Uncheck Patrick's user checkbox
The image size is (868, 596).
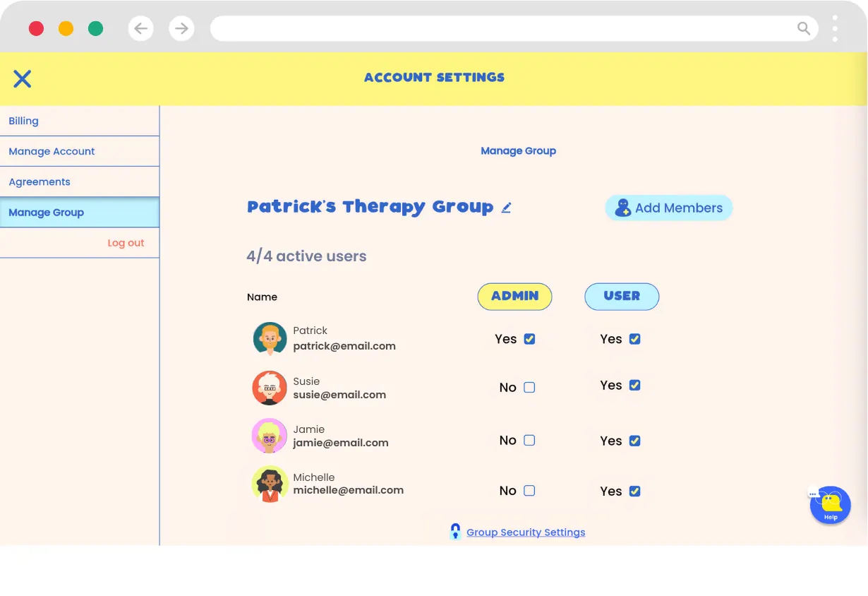click(x=634, y=339)
